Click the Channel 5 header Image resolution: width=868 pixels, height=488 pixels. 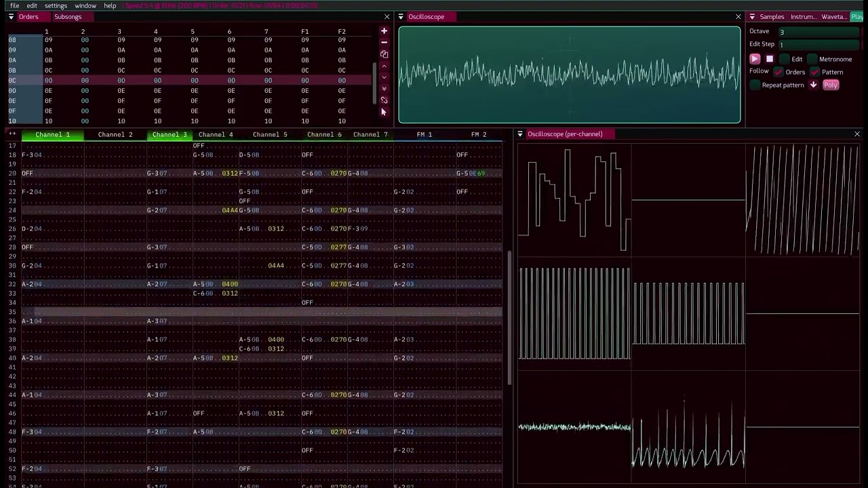pyautogui.click(x=270, y=134)
